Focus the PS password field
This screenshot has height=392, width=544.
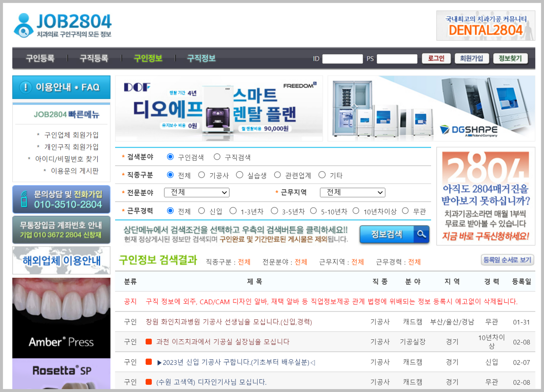click(397, 59)
